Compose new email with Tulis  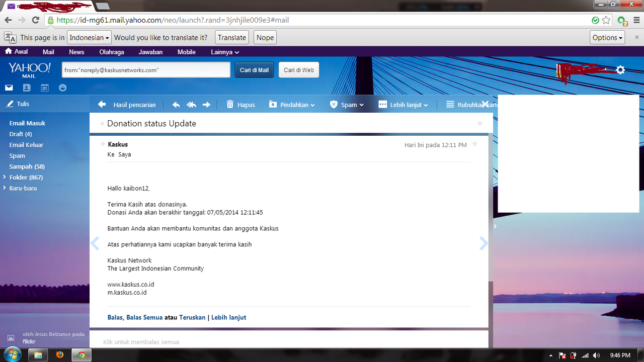tap(18, 104)
